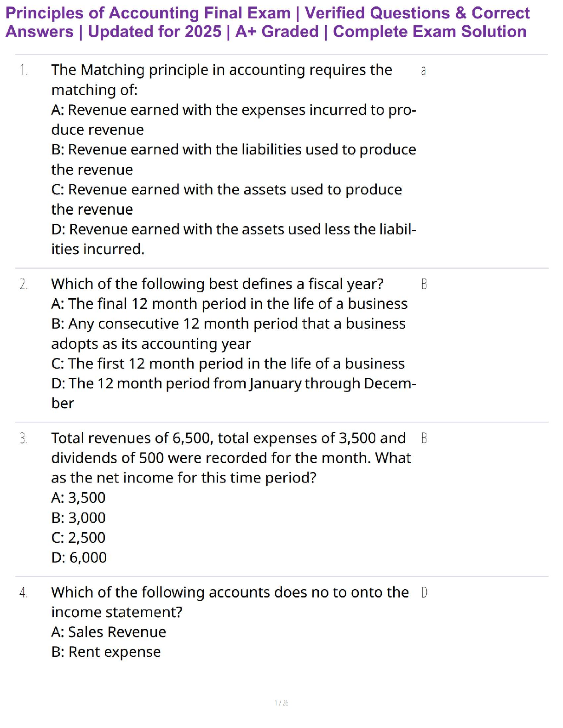
Task: Pick the 'D: 6,000' answer choice
Action: pos(79,557)
